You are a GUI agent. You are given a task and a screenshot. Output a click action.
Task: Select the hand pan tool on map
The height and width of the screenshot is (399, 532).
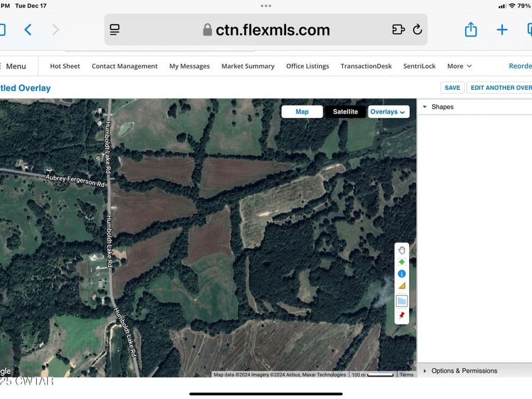pyautogui.click(x=402, y=250)
